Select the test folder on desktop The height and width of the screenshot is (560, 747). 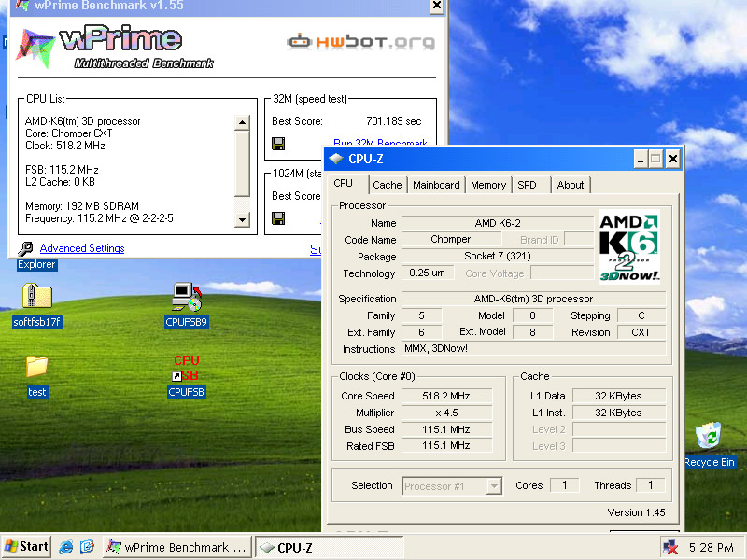point(36,367)
